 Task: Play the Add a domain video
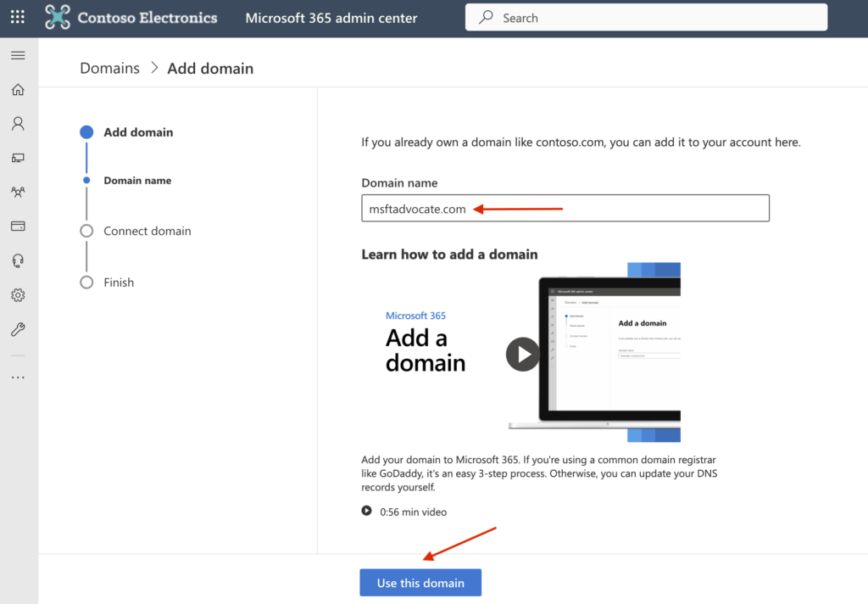pos(522,354)
